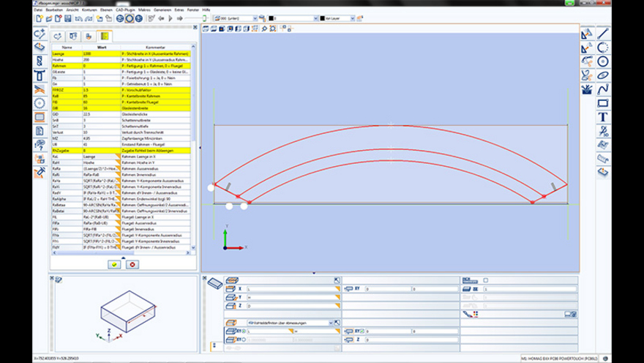Viewport: 644px width, 363px height.
Task: Click the black swatch in layer dropdown
Action: pos(323,18)
